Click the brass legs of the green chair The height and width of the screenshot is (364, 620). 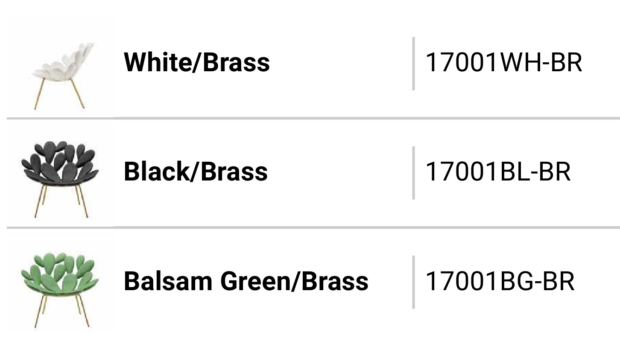(x=61, y=311)
